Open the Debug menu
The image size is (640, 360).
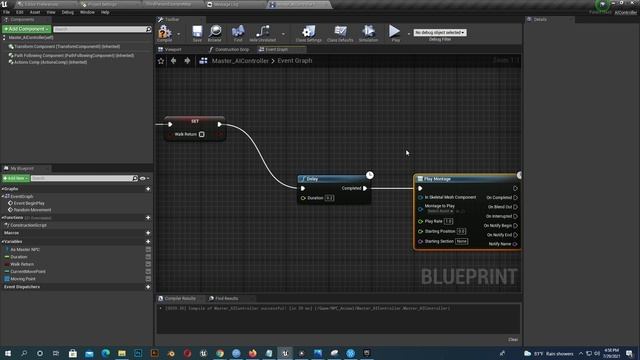point(68,12)
